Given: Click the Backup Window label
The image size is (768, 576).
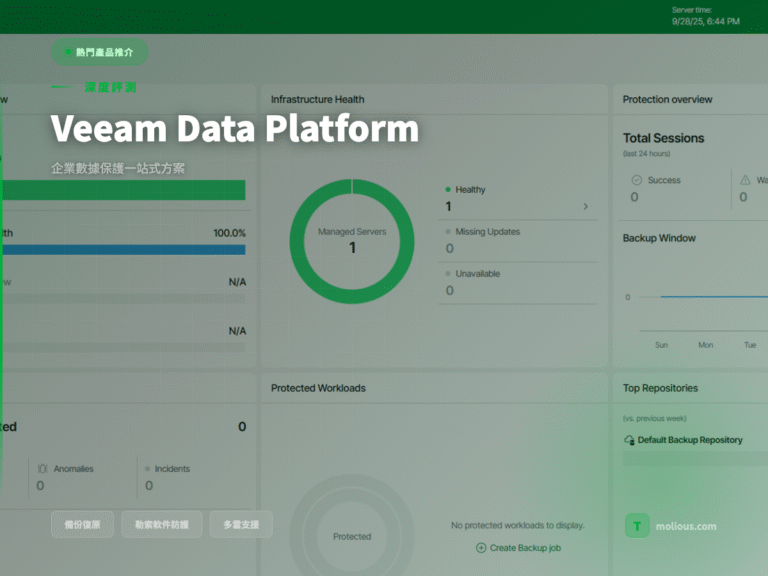Looking at the screenshot, I should click(659, 238).
